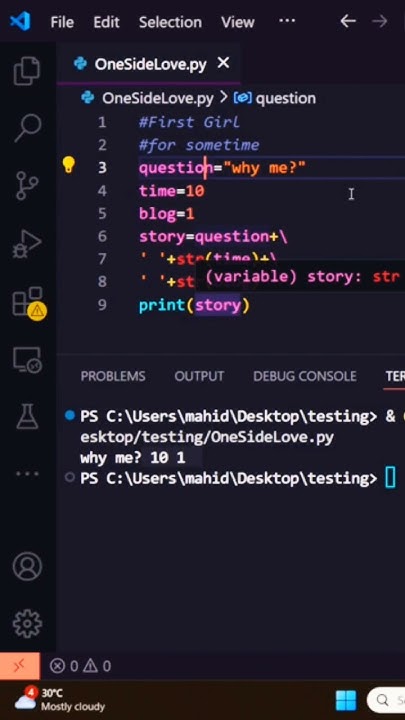Click the comment '#for sometime' on line 2
Image resolution: width=405 pixels, height=720 pixels.
(199, 145)
